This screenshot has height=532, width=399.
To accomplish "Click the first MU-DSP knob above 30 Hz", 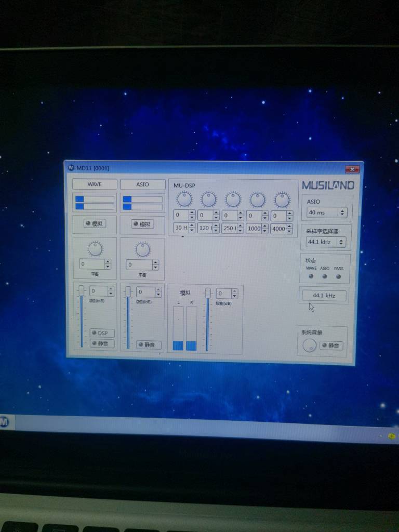I will (x=184, y=199).
